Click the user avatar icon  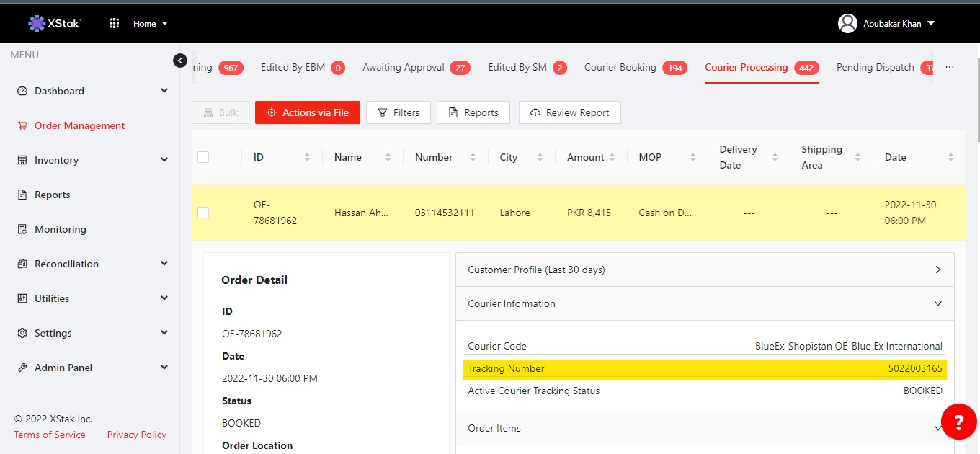[x=847, y=23]
